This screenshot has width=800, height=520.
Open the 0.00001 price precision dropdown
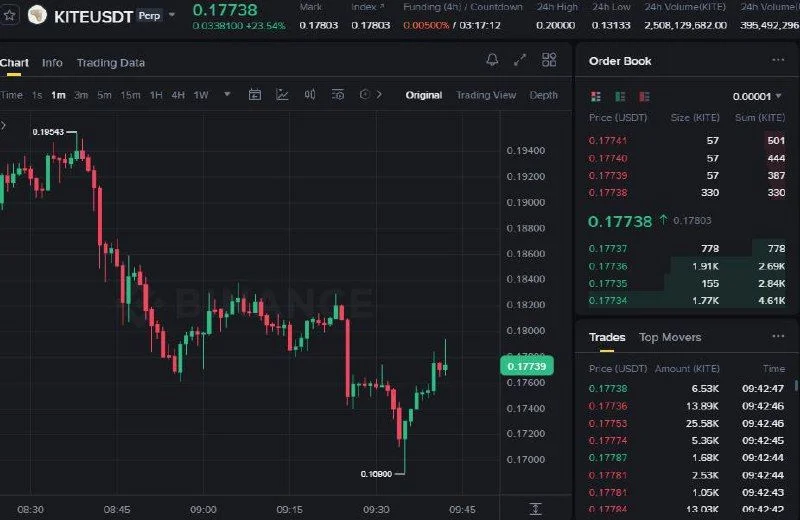(757, 96)
